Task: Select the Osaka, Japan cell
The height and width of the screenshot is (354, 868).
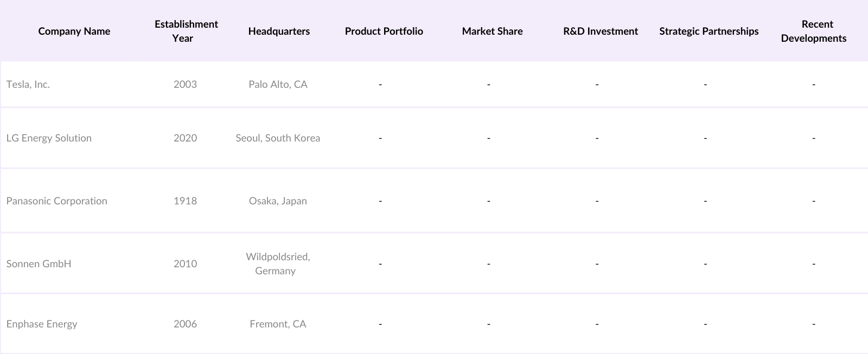Action: (x=278, y=201)
